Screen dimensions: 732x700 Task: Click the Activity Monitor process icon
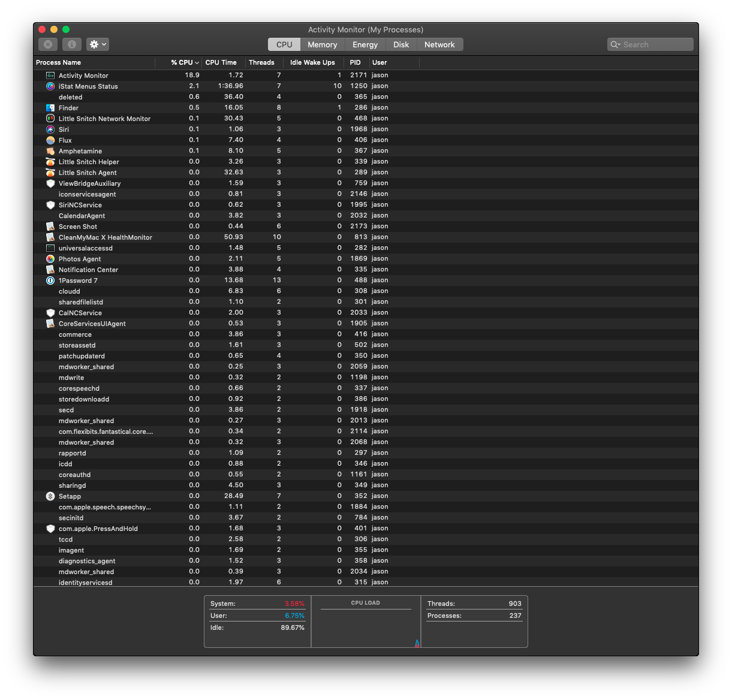(50, 76)
